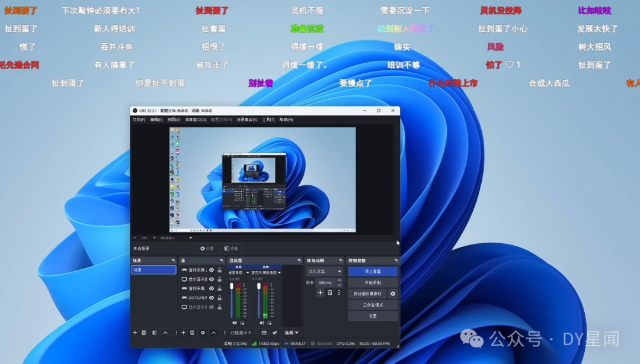Move the selected scene up

[x=165, y=333]
